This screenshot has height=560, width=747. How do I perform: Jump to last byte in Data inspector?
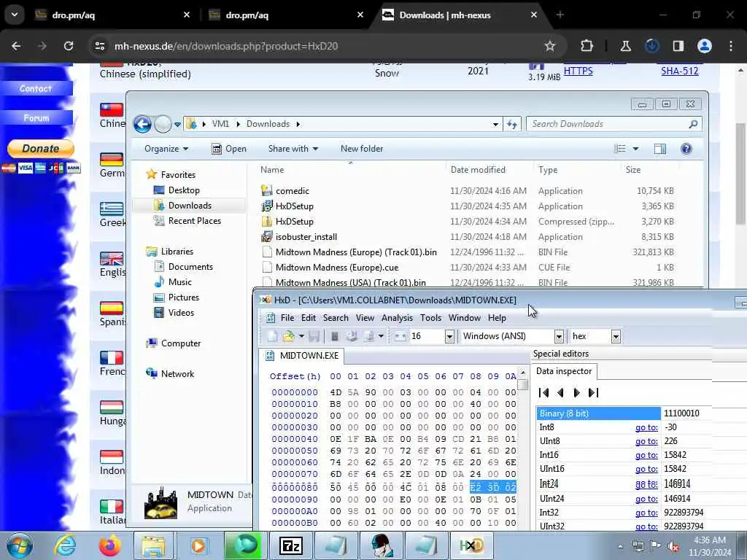(x=593, y=392)
